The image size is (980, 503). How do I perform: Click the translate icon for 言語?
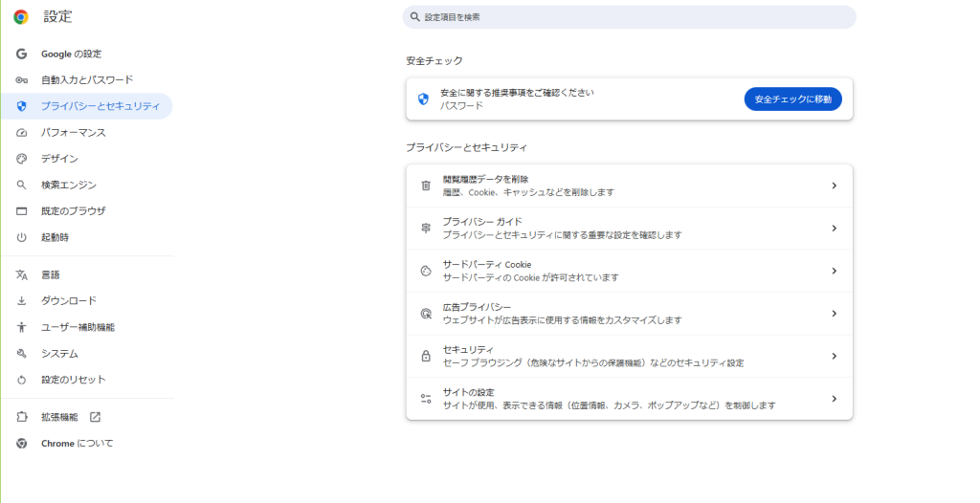(x=21, y=275)
